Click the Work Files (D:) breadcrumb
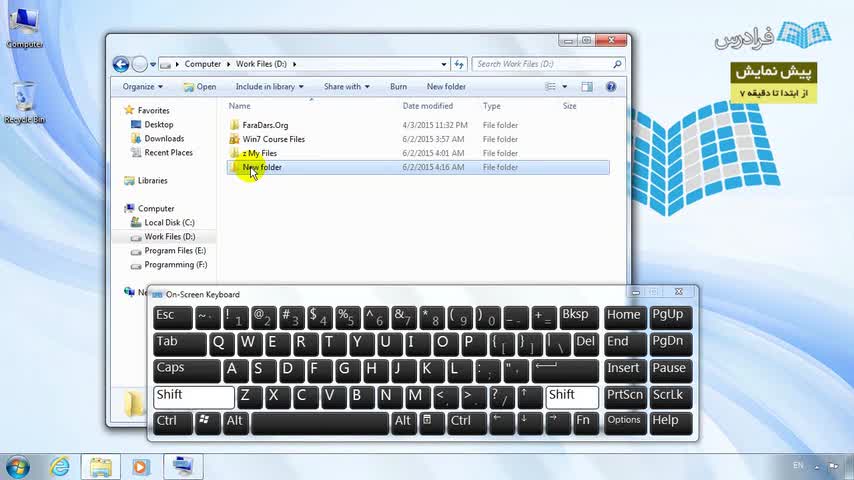Screen dimensions: 854x480 261,64
